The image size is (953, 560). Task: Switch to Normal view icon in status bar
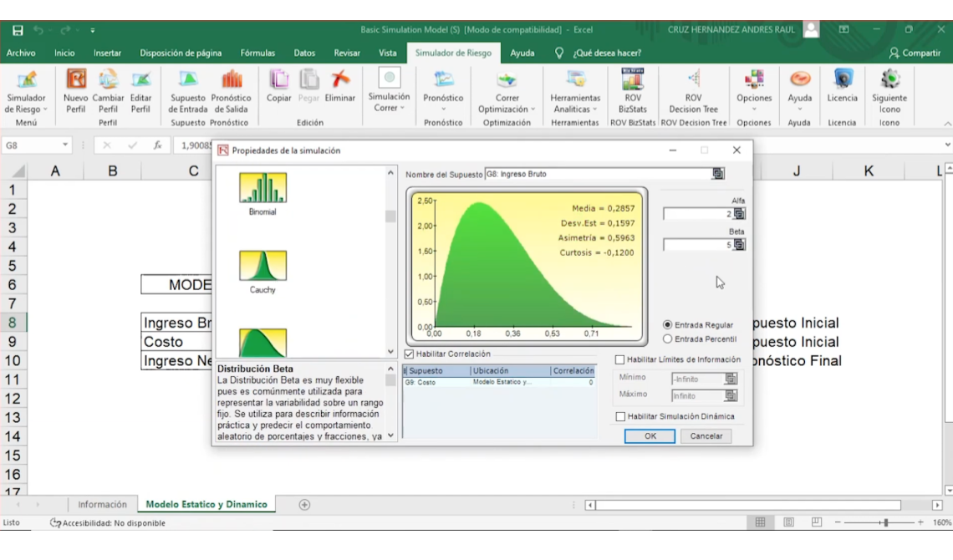(761, 522)
